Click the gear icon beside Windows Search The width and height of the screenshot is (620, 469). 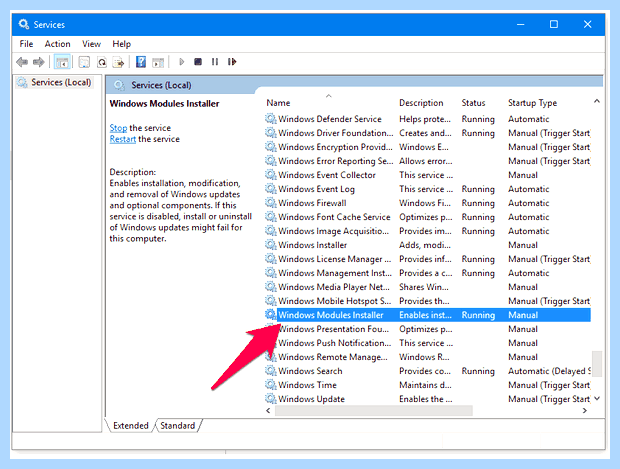[270, 371]
